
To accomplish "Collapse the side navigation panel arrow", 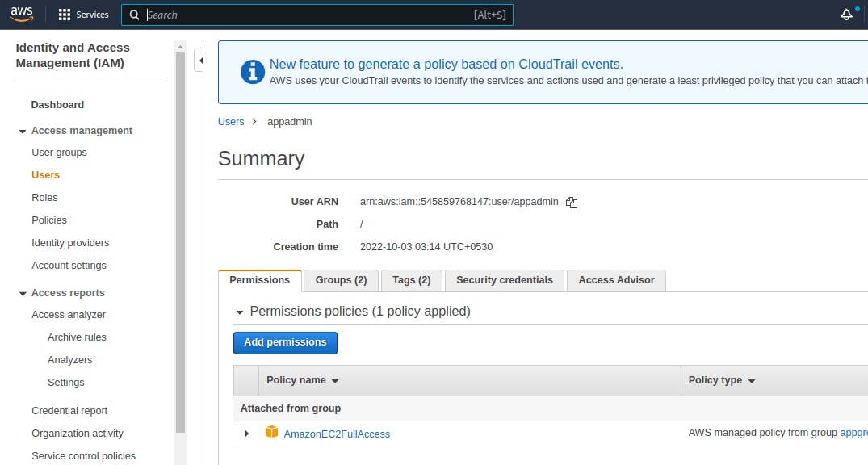I will click(200, 61).
